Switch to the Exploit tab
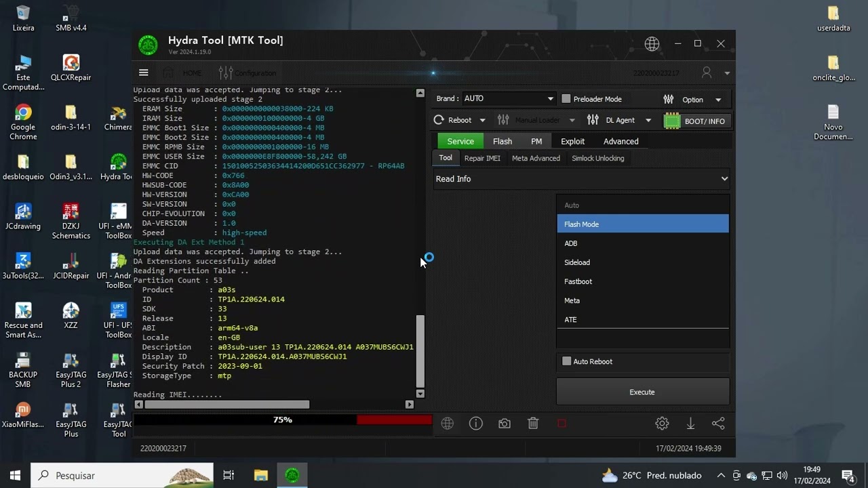The width and height of the screenshot is (868, 488). [x=572, y=141]
